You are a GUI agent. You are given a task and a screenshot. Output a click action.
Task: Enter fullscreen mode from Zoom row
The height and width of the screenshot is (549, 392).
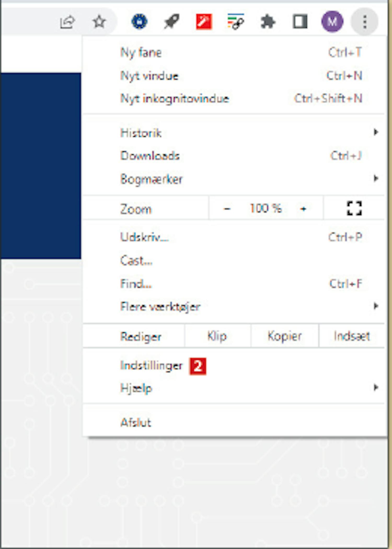(354, 208)
